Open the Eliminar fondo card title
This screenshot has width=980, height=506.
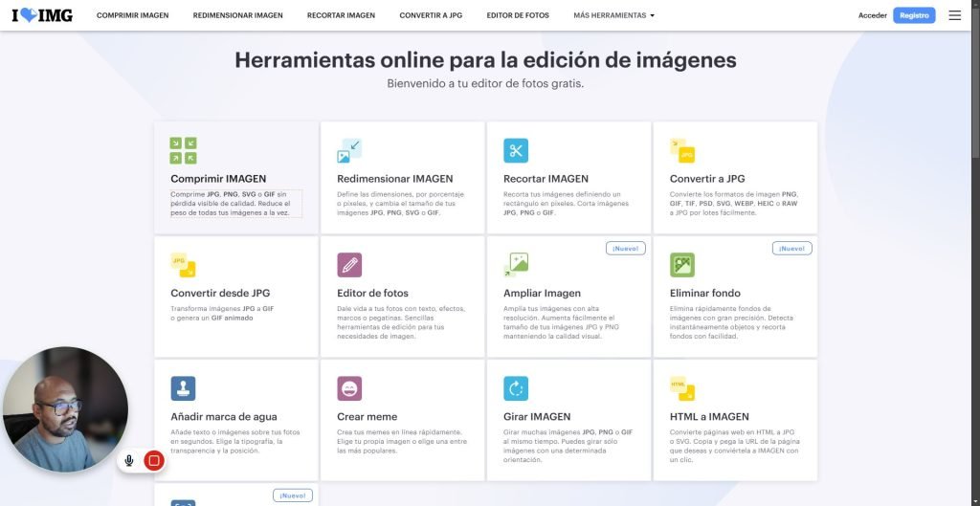(705, 293)
